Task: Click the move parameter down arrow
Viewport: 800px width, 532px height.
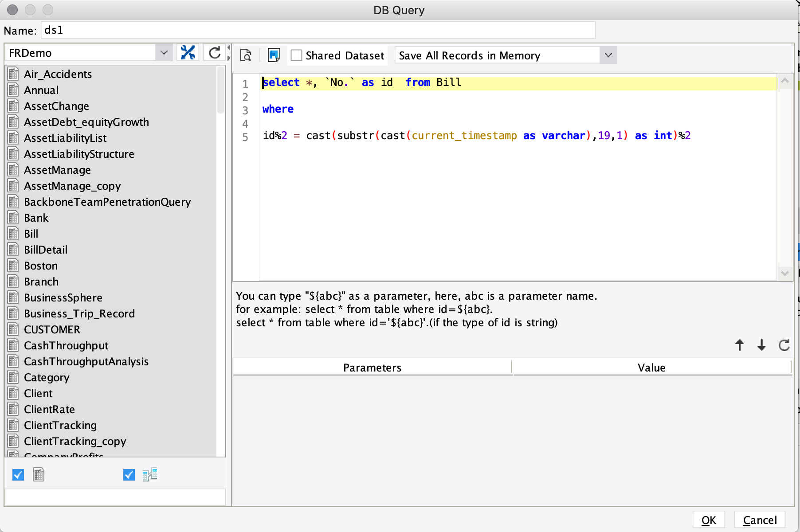Action: click(761, 345)
